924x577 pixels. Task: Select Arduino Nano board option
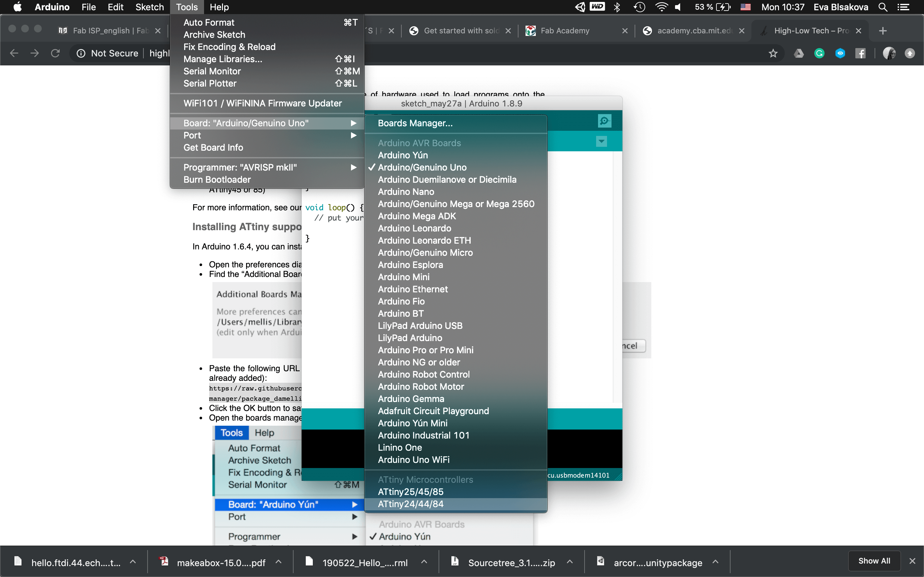406,192
